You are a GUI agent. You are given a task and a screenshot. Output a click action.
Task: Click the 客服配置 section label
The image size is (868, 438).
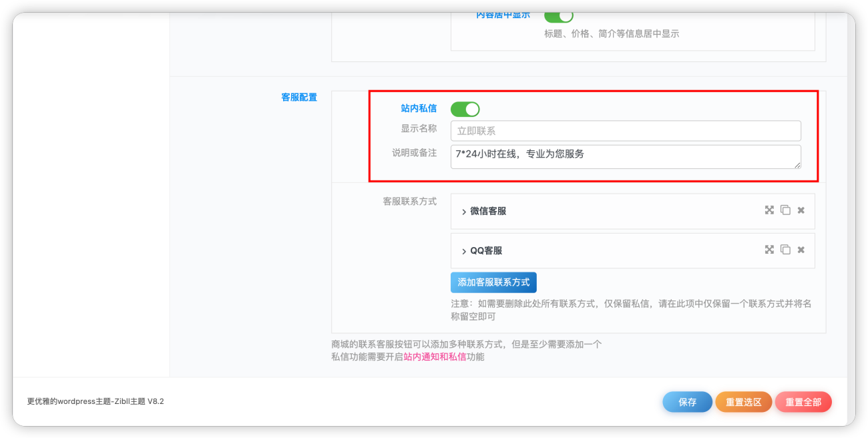pyautogui.click(x=299, y=97)
